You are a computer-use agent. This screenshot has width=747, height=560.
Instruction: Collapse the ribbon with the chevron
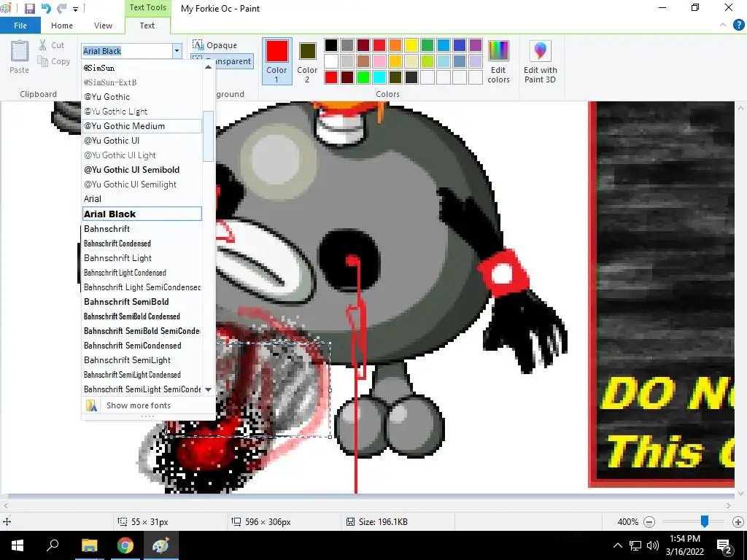[x=723, y=26]
